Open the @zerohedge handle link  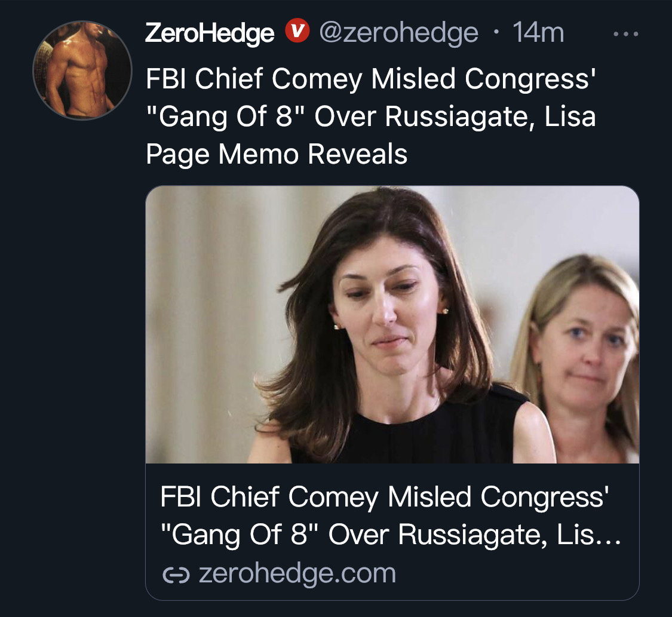point(398,33)
